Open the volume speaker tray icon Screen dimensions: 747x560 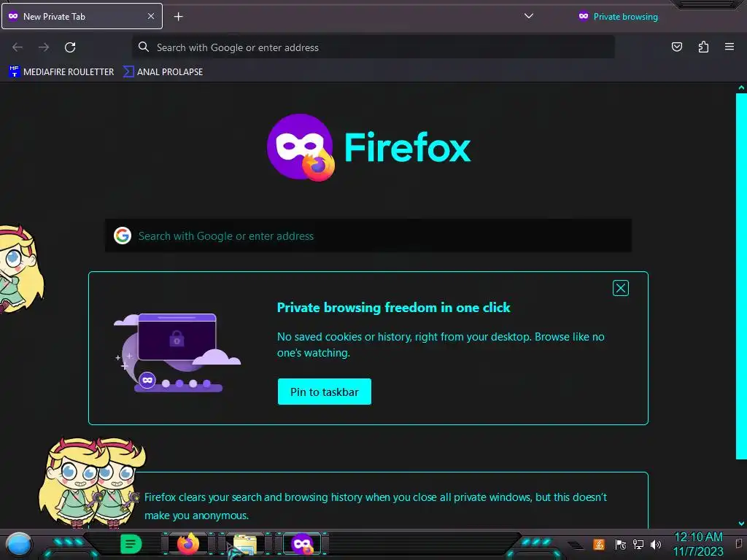click(x=656, y=544)
